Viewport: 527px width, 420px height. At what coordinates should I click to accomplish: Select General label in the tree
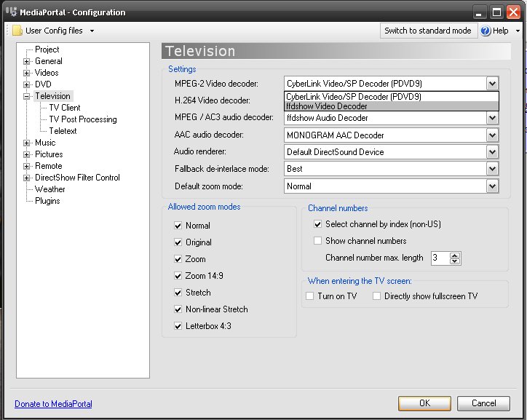coord(49,61)
